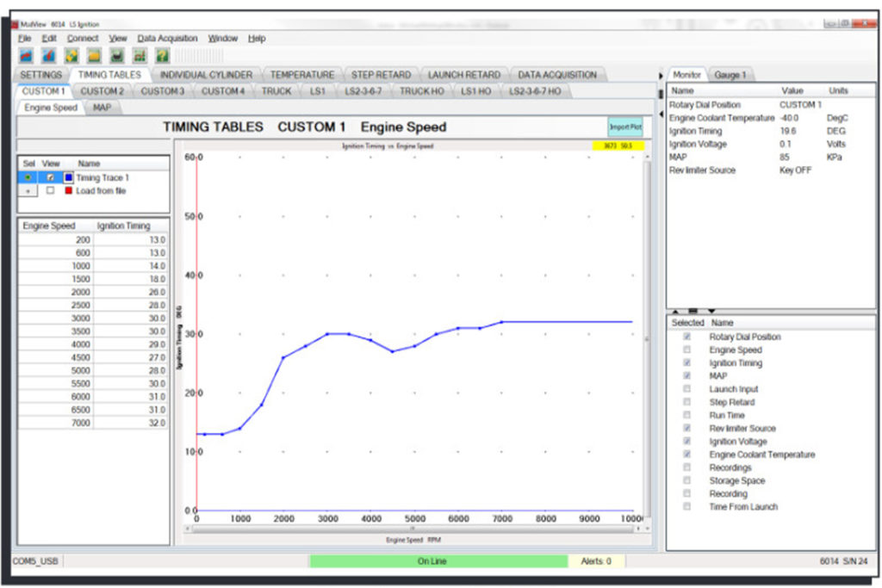
Task: Uncheck Rotary Dial Position in the Selected list
Action: point(686,337)
